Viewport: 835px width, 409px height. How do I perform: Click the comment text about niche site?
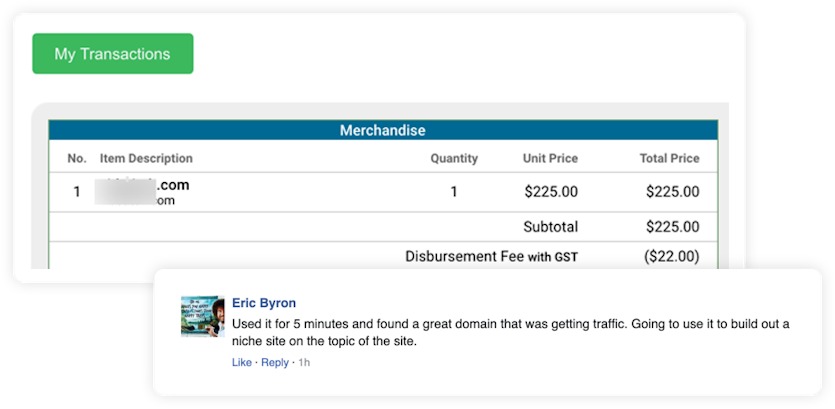point(510,333)
